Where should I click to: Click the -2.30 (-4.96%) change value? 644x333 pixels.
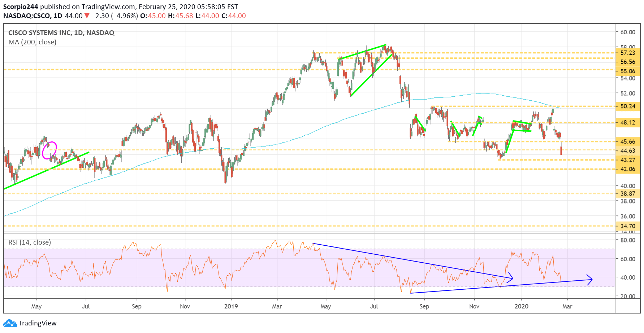115,16
